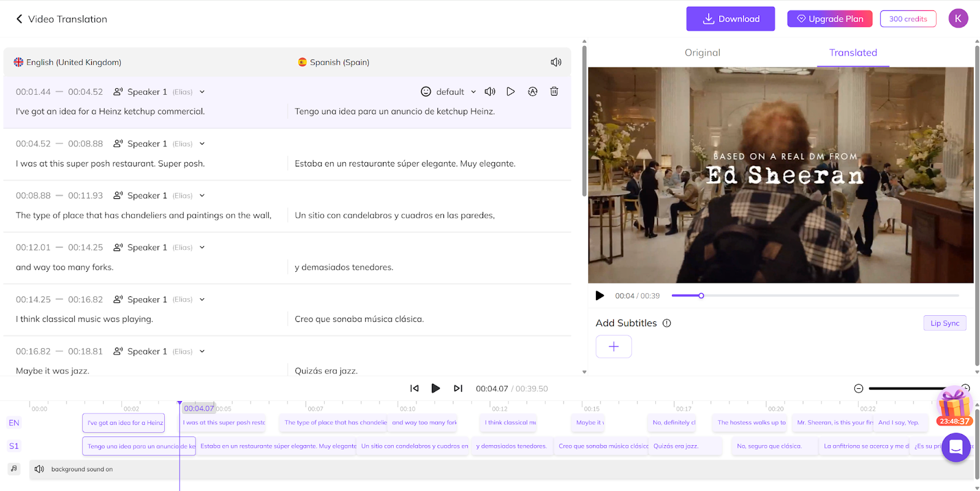Click the speaker volume icon beside default
This screenshot has height=491, width=980.
pyautogui.click(x=489, y=91)
